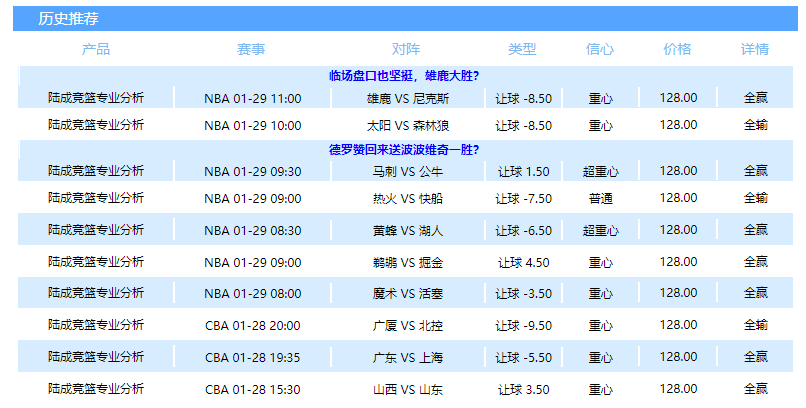Open headline link 德罗赞回来送波波维奇一胜?

pos(404,150)
